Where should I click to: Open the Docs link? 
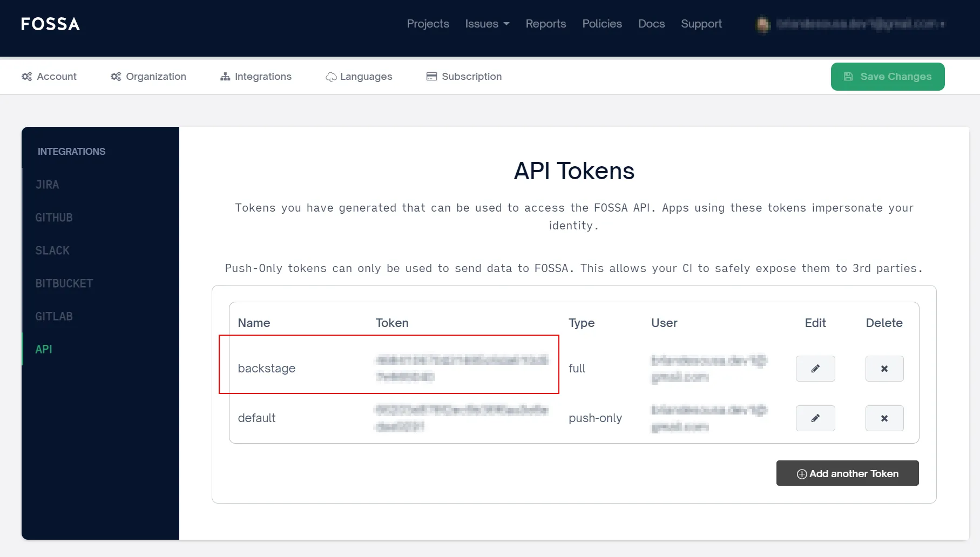[x=651, y=24]
